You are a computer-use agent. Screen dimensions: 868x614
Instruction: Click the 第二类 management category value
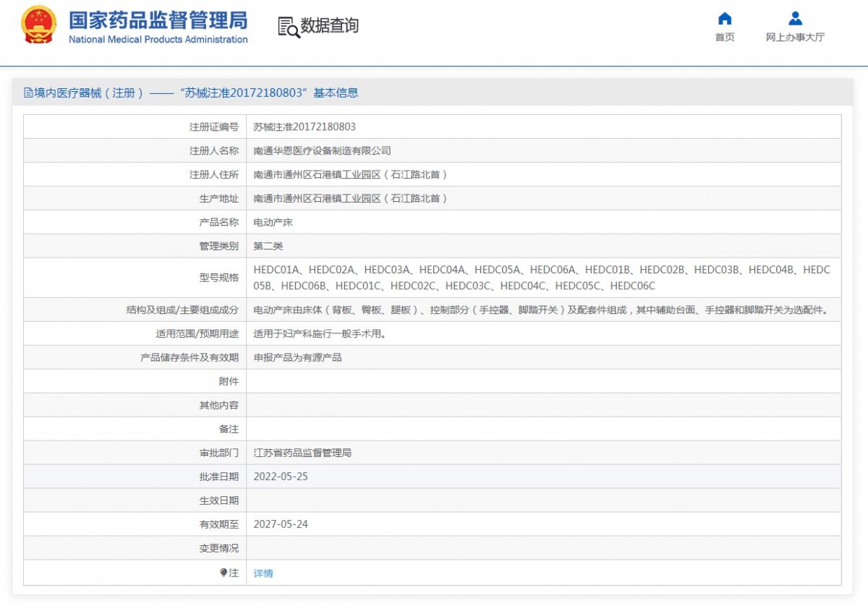pyautogui.click(x=268, y=246)
